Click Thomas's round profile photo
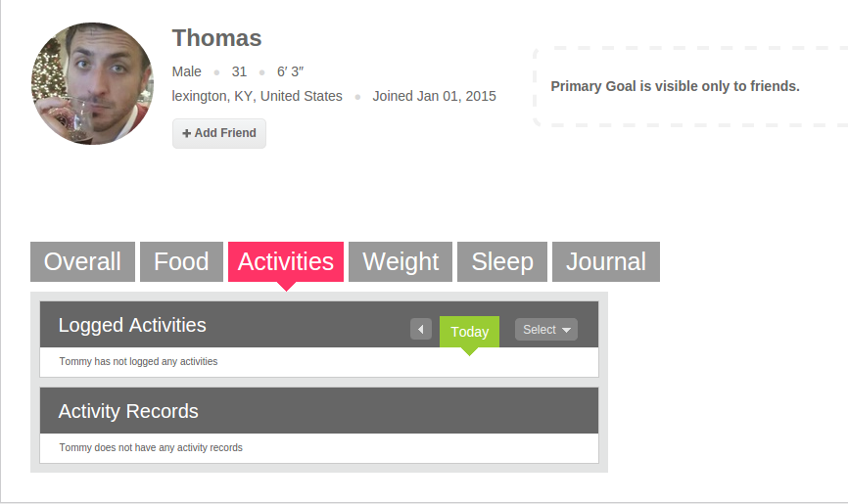The height and width of the screenshot is (504, 848). tap(92, 84)
